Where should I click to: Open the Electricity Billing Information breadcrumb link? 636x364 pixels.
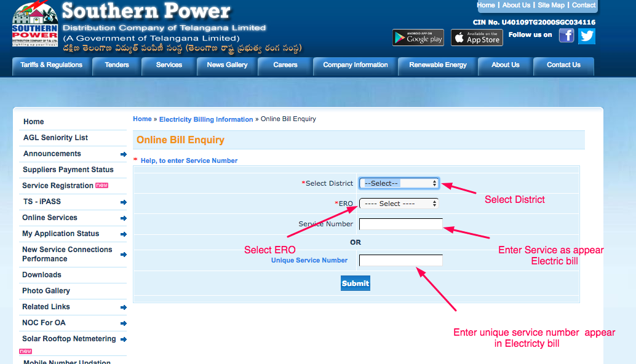pyautogui.click(x=206, y=119)
